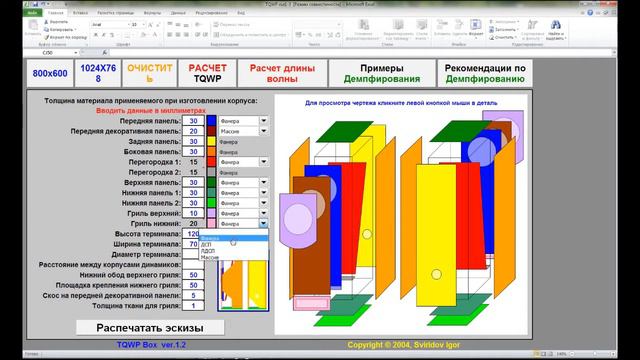Viewport: 640px width, 360px height.
Task: Click the blue Excel help icon
Action: coord(590,13)
